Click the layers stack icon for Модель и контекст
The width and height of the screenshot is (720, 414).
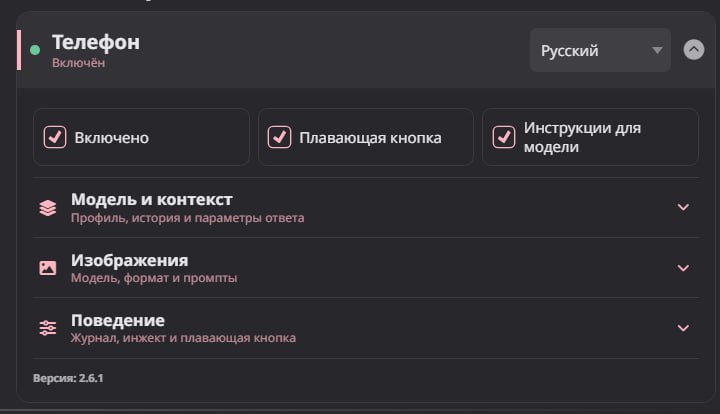pyautogui.click(x=48, y=208)
